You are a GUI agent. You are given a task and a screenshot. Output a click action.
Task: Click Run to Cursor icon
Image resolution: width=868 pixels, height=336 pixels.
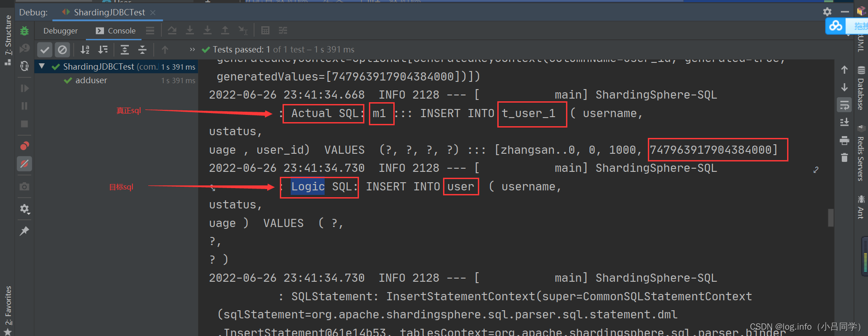click(x=243, y=30)
